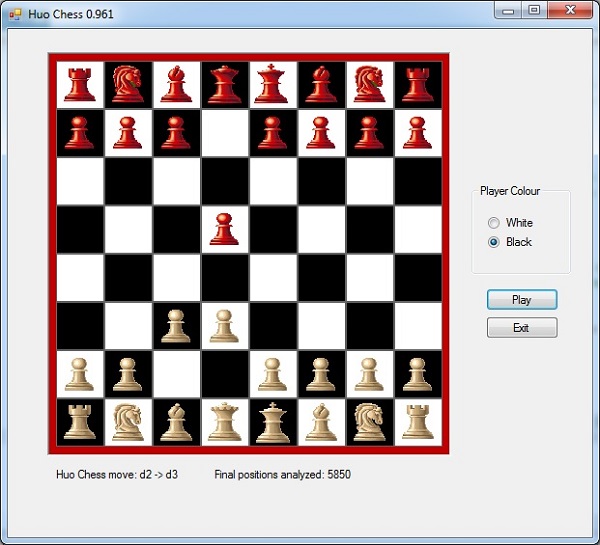The image size is (600, 545).
Task: Select the white king on e1
Action: (273, 422)
